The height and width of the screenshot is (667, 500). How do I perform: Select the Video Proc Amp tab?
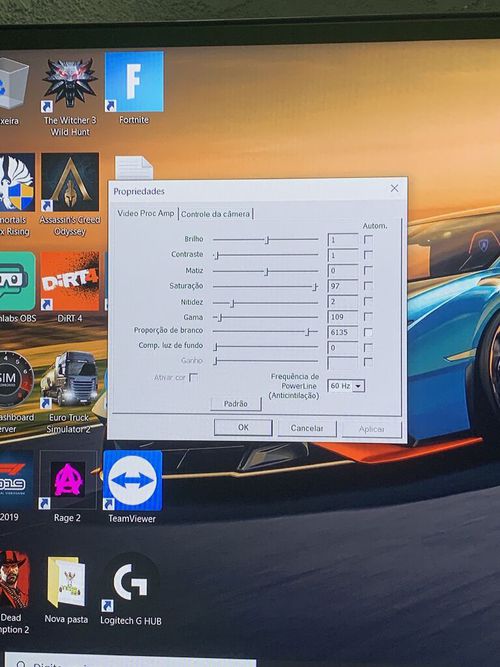[x=146, y=213]
